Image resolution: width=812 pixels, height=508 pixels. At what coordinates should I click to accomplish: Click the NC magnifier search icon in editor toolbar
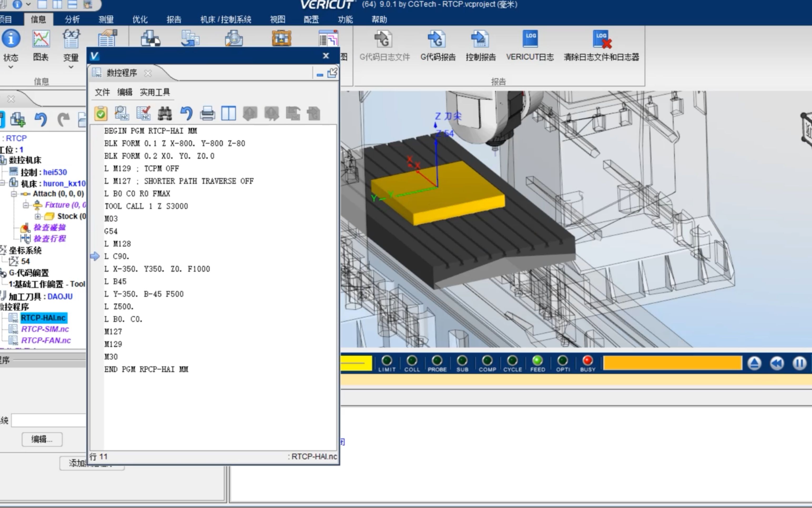122,113
